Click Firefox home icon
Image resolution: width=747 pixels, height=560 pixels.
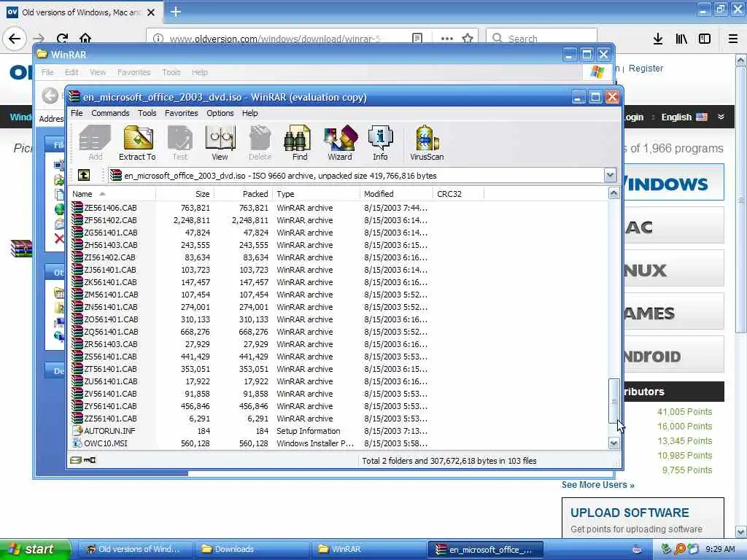(85, 38)
